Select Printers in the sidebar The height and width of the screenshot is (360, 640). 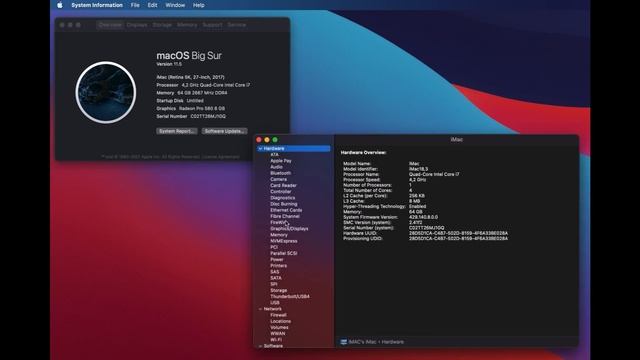[x=278, y=266]
